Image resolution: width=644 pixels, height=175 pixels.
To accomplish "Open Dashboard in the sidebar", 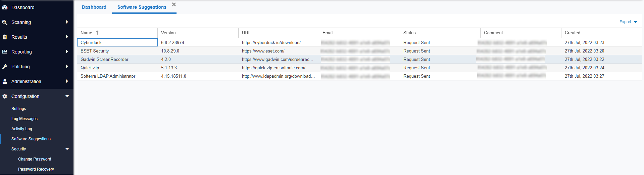I will tap(23, 7).
